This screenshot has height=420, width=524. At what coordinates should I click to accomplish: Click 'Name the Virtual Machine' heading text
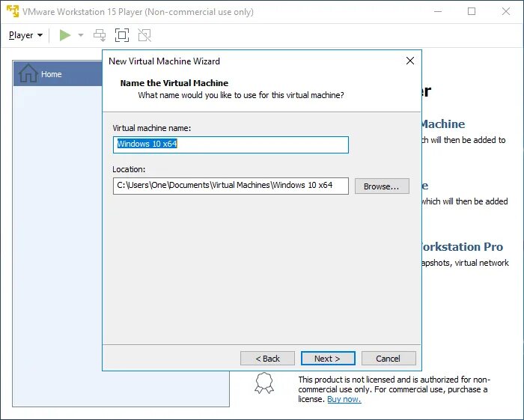[174, 83]
